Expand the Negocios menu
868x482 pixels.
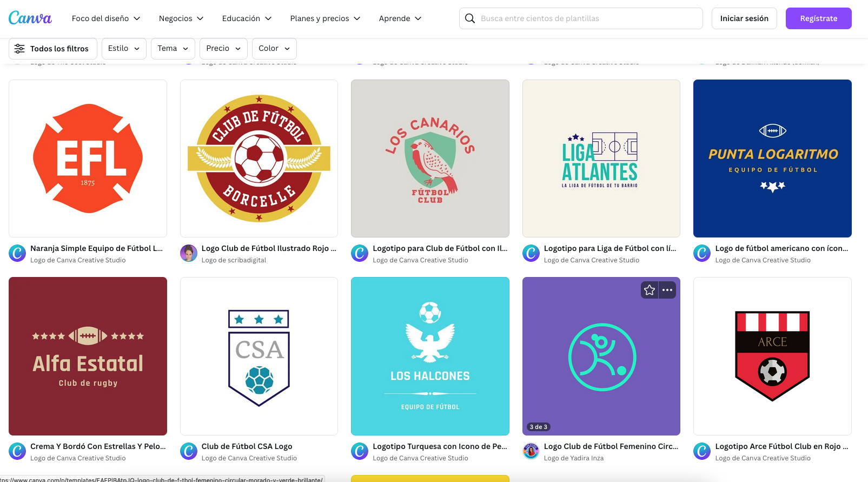pyautogui.click(x=181, y=18)
